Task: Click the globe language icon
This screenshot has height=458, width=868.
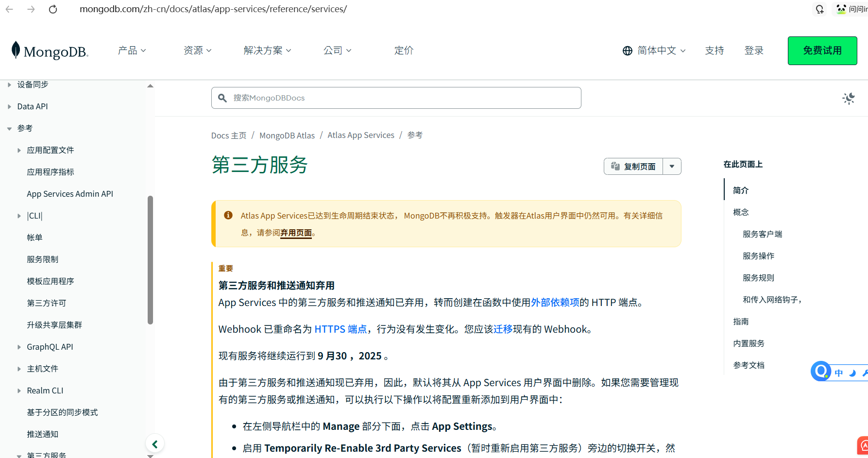Action: [627, 51]
